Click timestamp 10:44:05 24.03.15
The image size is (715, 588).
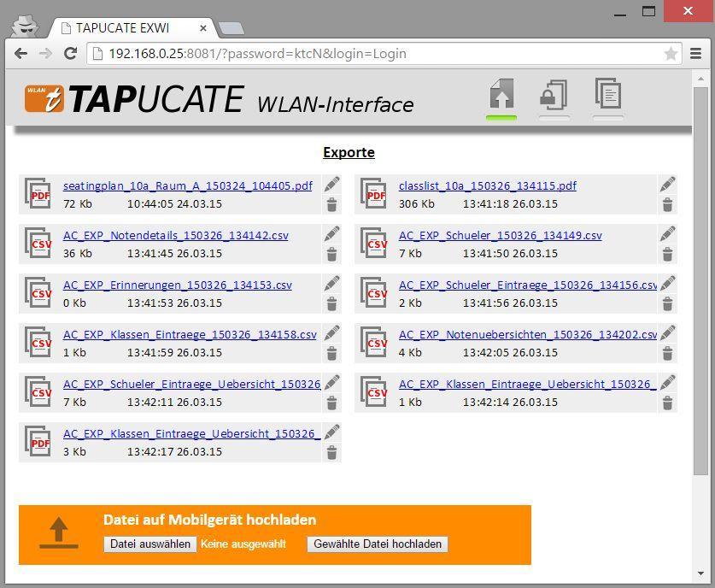(x=174, y=204)
